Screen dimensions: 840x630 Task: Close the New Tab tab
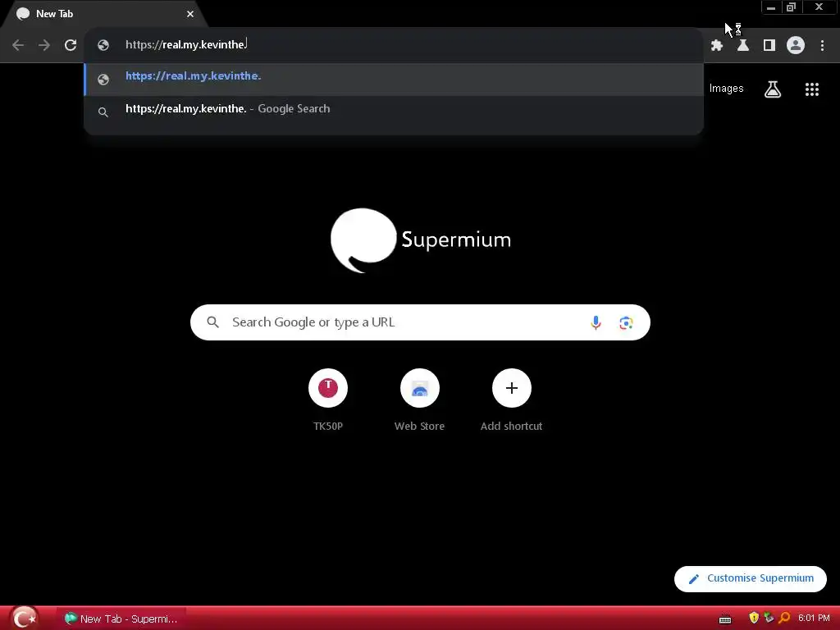190,14
